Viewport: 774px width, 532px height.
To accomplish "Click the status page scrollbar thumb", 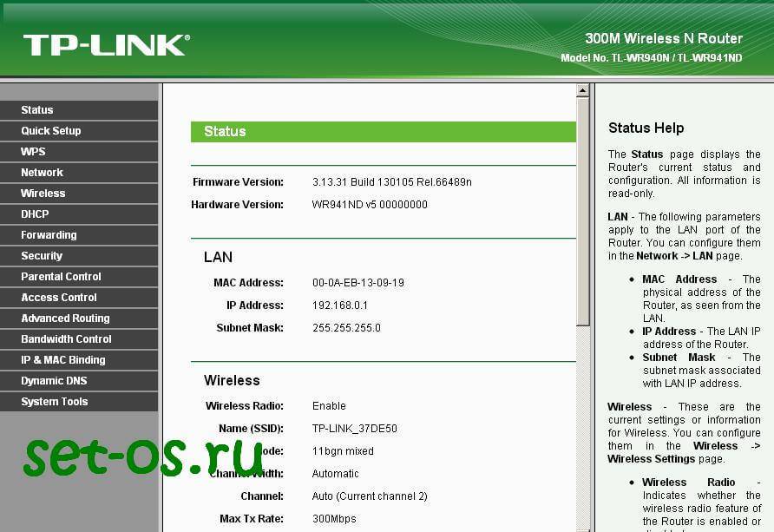I will (x=583, y=208).
